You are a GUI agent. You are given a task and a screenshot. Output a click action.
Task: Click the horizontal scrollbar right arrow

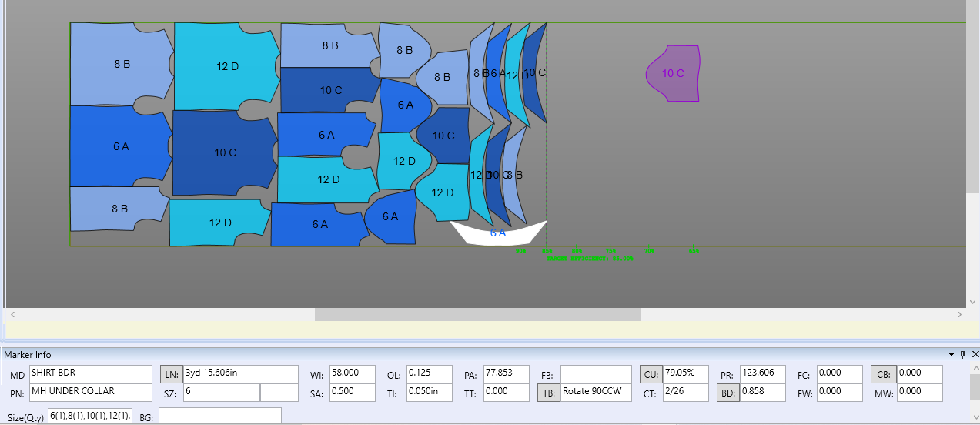959,314
